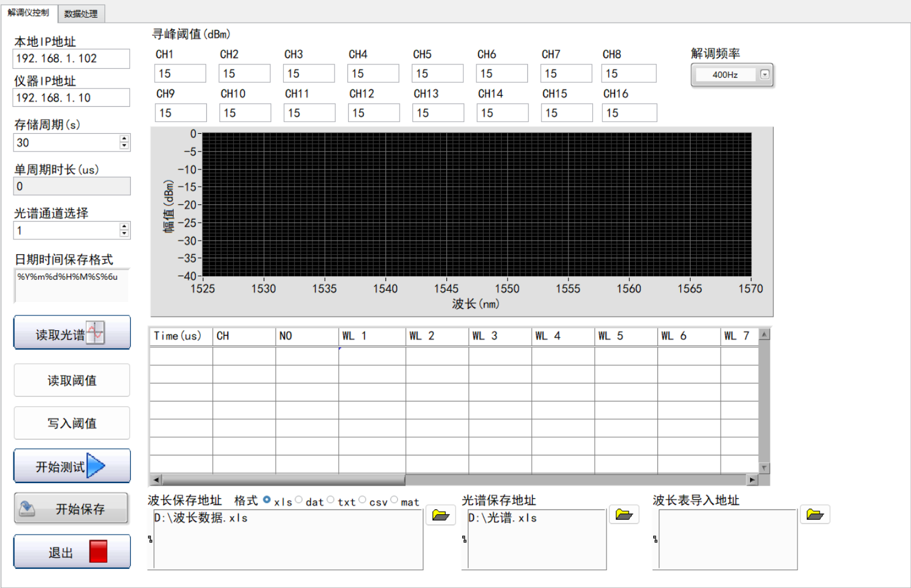Expand the 解调频率 400Hz dropdown
The width and height of the screenshot is (911, 588).
click(x=765, y=74)
